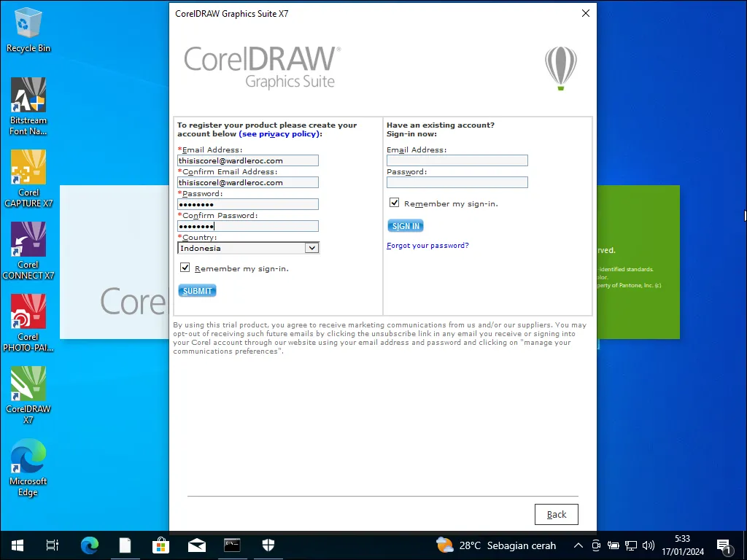The width and height of the screenshot is (747, 560).
Task: Click the Forgot your password link
Action: (427, 246)
